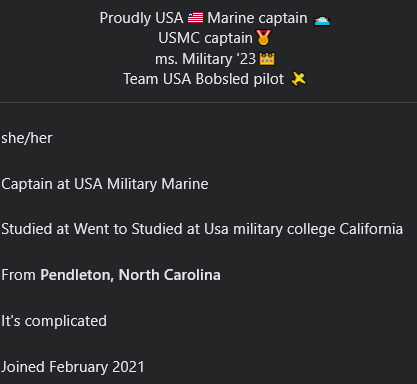This screenshot has height=384, width=417.
Task: Click the USMC captain bio text
Action: pyautogui.click(x=205, y=38)
